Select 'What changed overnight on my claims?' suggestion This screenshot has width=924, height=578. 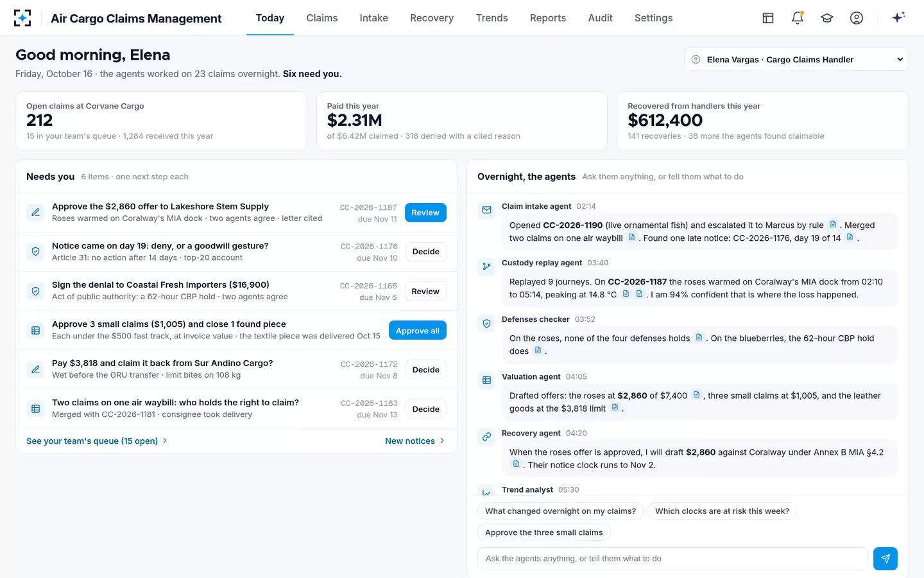(x=560, y=511)
